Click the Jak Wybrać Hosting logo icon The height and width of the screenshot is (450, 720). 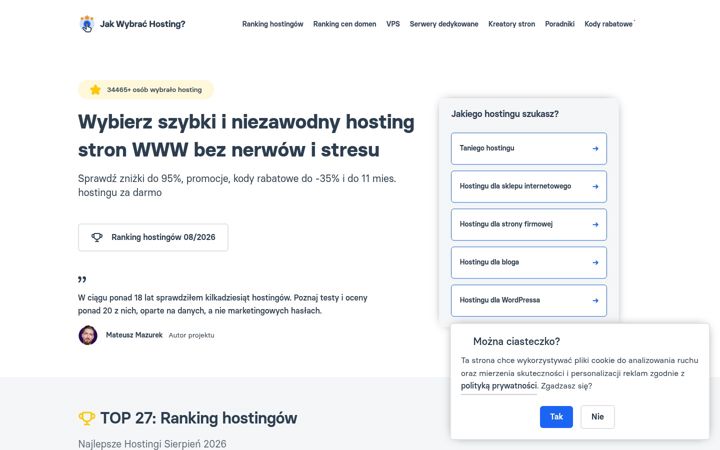(86, 24)
